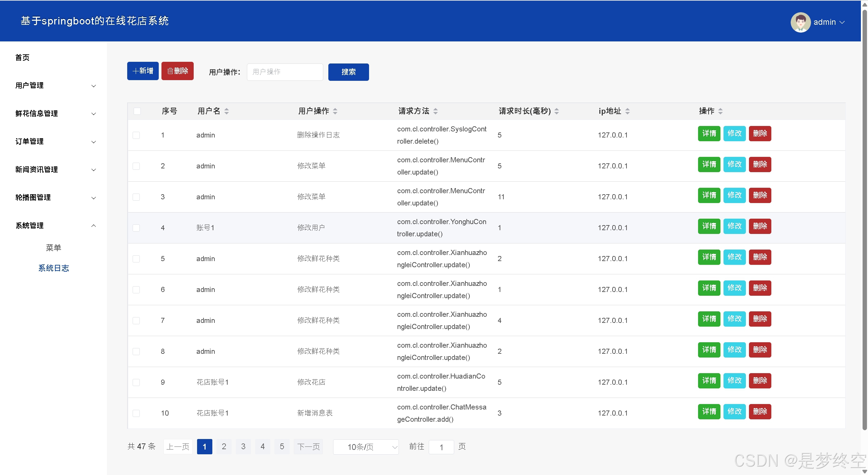Open the 10条/页 page size dropdown
The image size is (868, 475).
[366, 447]
